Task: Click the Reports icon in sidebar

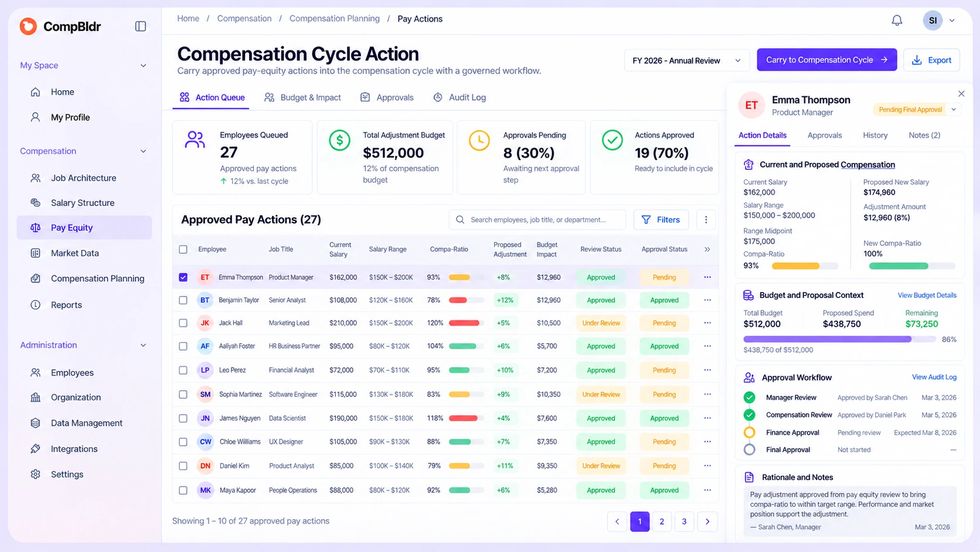Action: click(36, 305)
